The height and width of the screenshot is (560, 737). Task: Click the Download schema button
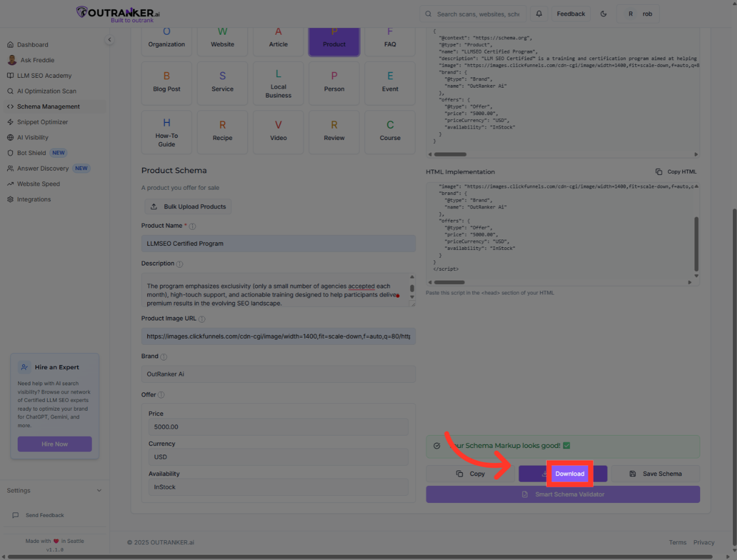[x=563, y=474]
